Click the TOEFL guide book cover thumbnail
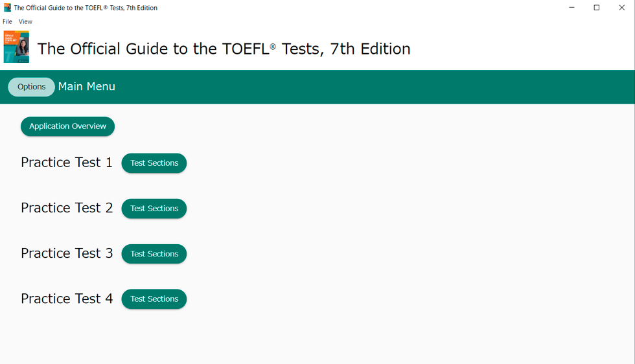 [16, 47]
